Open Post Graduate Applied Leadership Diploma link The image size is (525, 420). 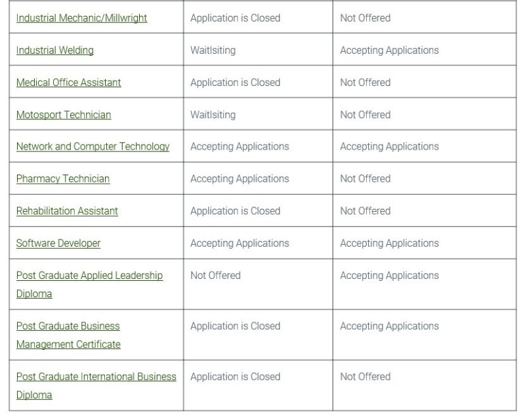[89, 284]
